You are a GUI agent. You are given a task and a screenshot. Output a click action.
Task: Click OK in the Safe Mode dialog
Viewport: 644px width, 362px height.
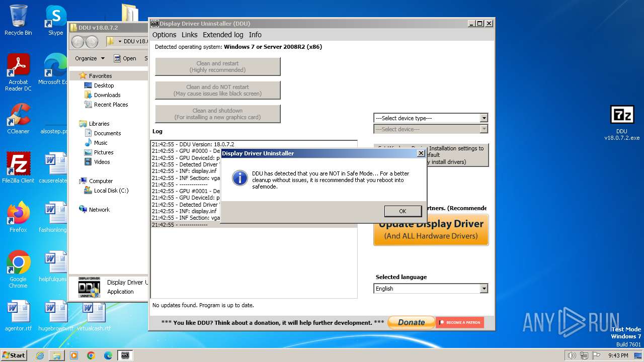click(x=403, y=211)
